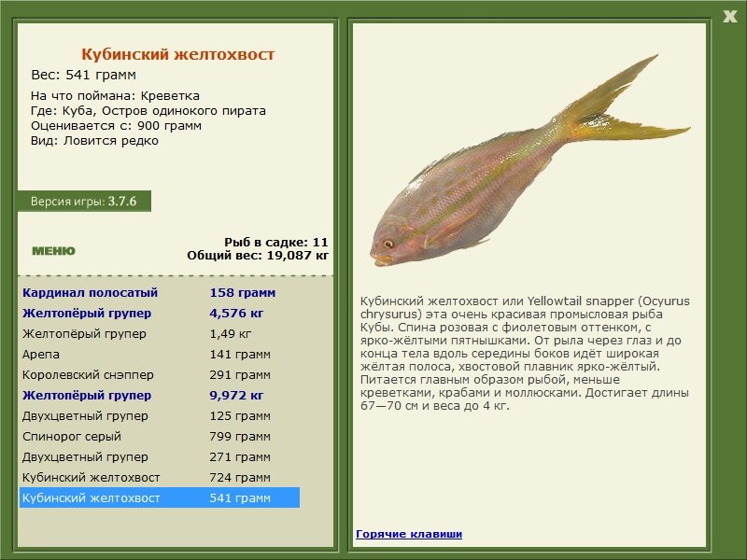Select the Спинорог серый 799 грамм row
The height and width of the screenshot is (560, 747).
click(x=160, y=436)
